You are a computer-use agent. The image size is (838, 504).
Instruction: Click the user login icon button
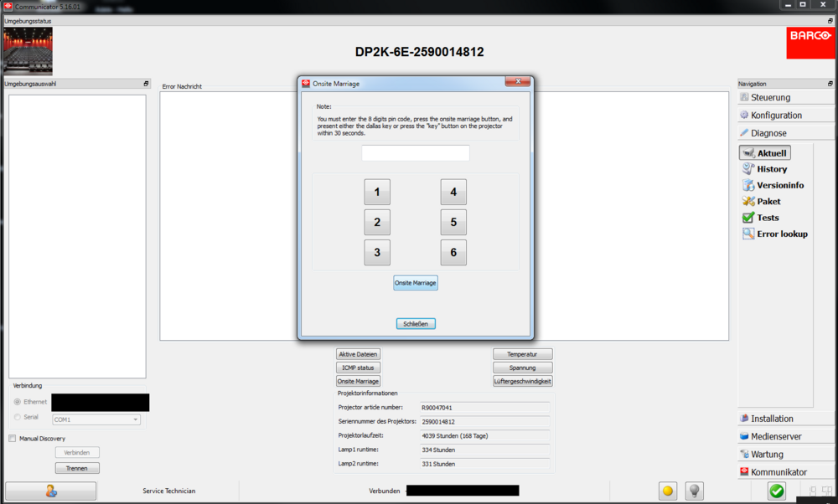click(x=50, y=491)
